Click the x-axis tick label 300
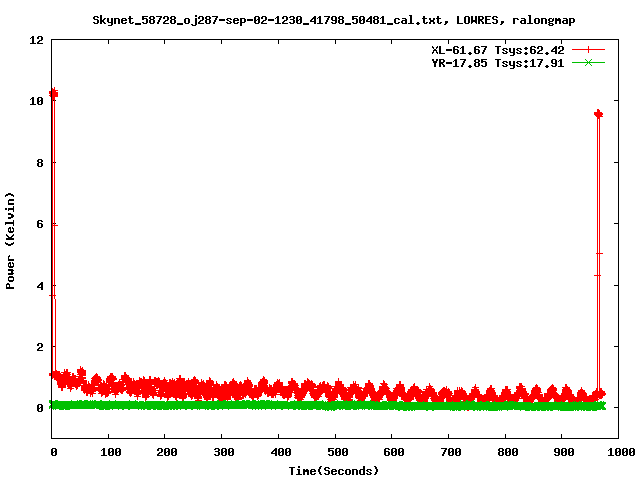The width and height of the screenshot is (640, 480). point(224,452)
